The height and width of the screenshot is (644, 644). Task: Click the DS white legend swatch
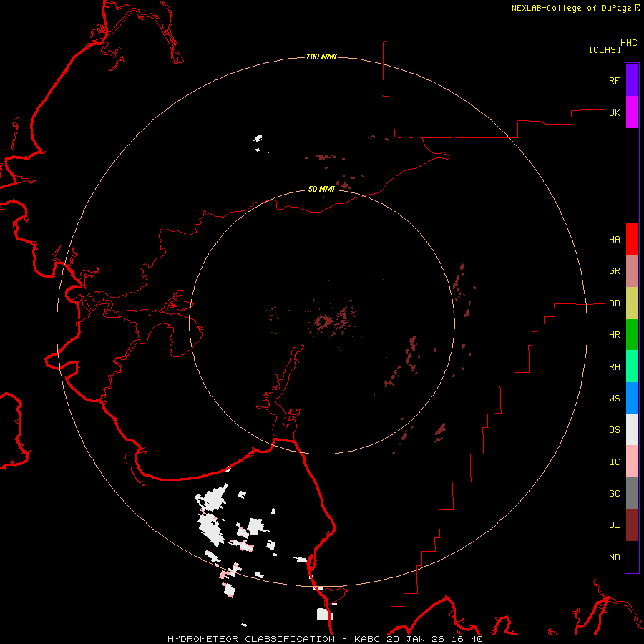632,429
